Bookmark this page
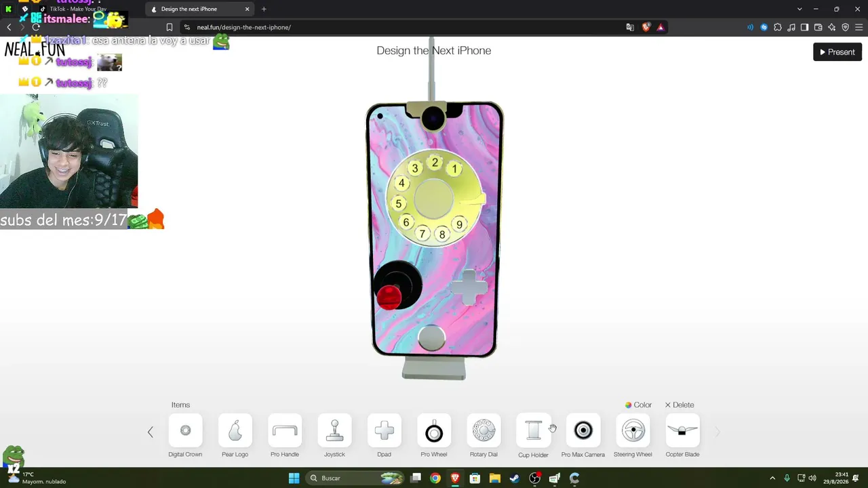868x488 pixels. (170, 27)
